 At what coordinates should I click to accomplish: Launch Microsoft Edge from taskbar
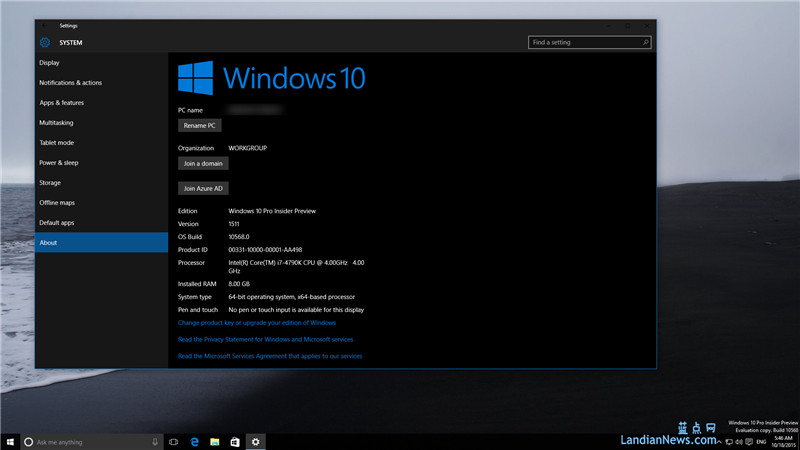(x=194, y=442)
